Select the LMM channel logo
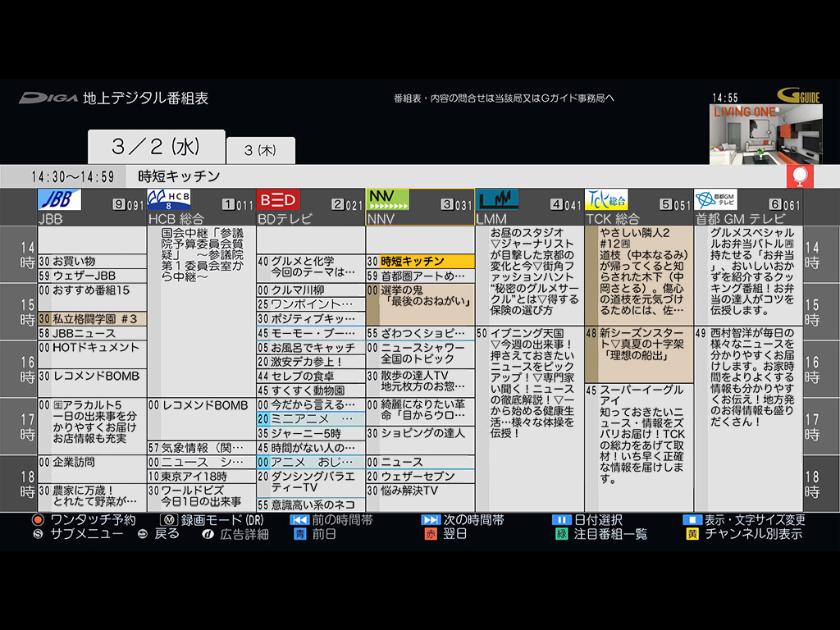The image size is (840, 630). pos(497,200)
